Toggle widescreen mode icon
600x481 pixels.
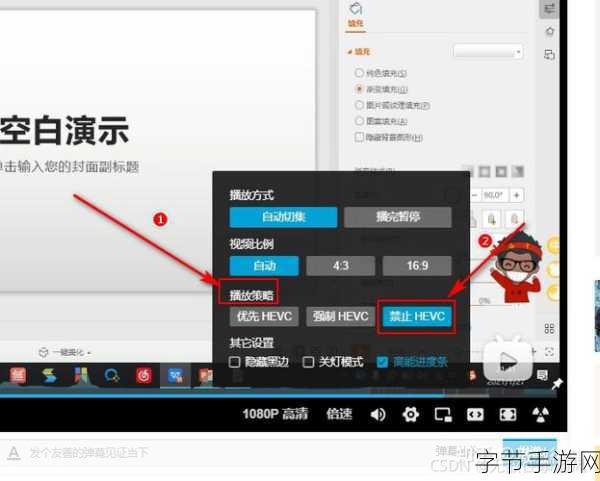(475, 414)
